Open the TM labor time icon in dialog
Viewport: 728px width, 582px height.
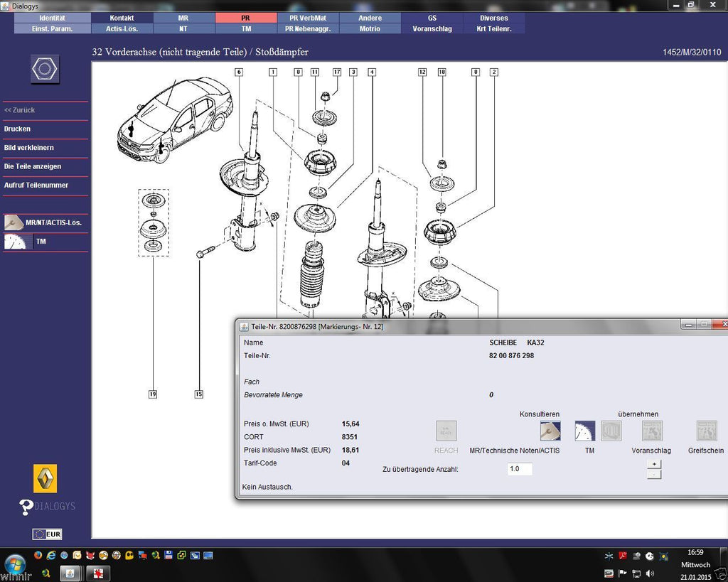[x=585, y=431]
